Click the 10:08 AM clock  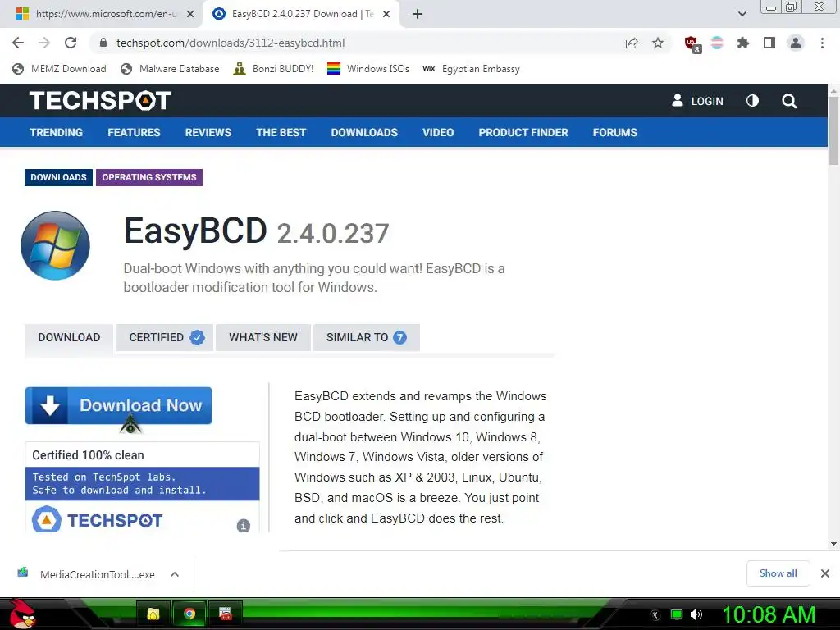coord(769,614)
